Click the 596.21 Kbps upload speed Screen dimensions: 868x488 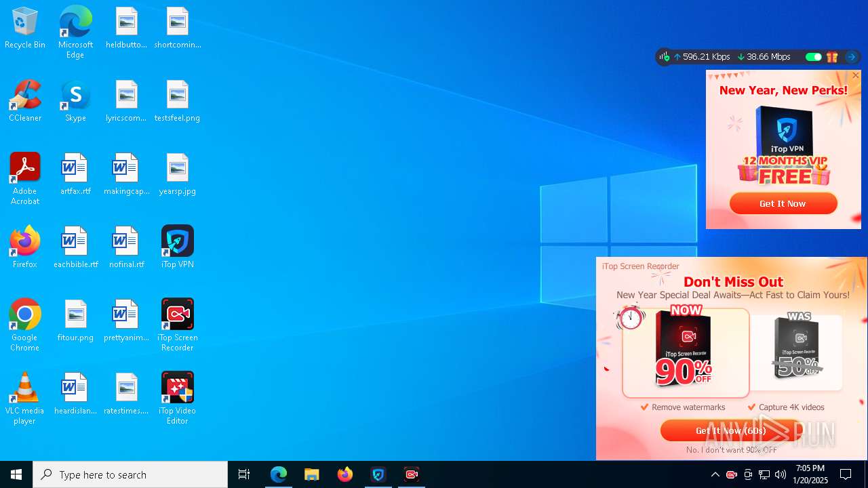point(702,57)
